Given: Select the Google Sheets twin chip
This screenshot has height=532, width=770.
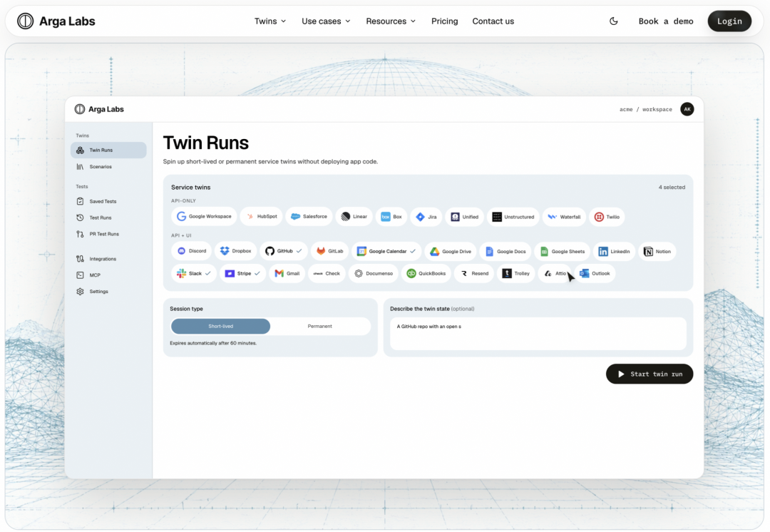Looking at the screenshot, I should tap(563, 252).
